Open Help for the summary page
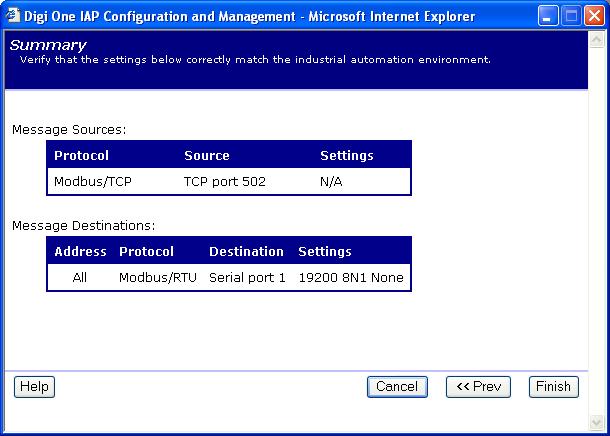The image size is (610, 436). (34, 387)
